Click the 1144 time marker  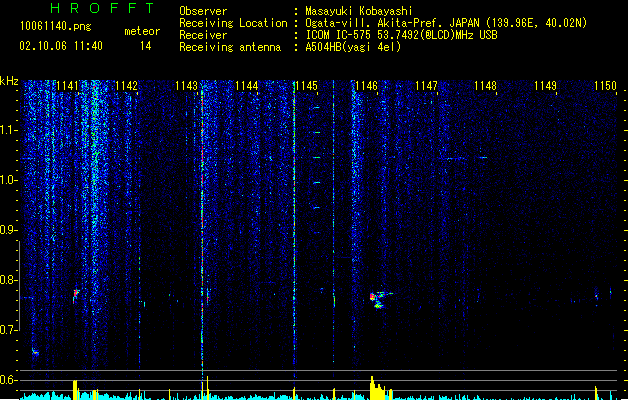click(x=246, y=86)
